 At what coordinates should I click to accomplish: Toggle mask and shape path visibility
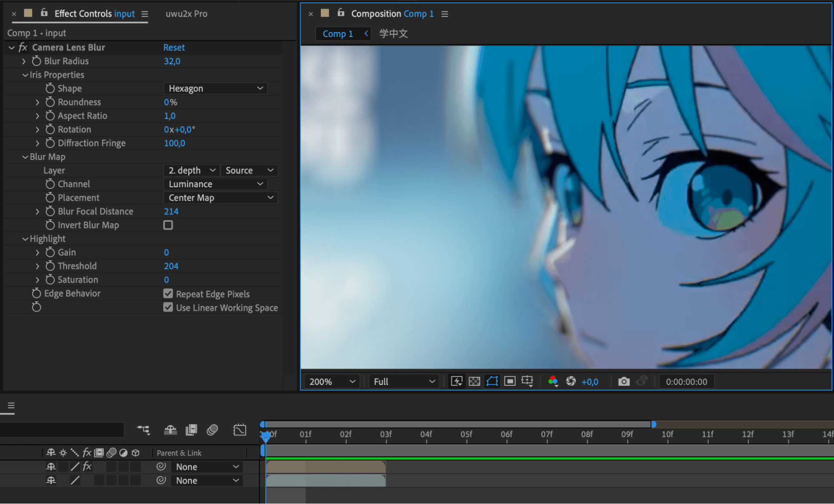point(492,381)
